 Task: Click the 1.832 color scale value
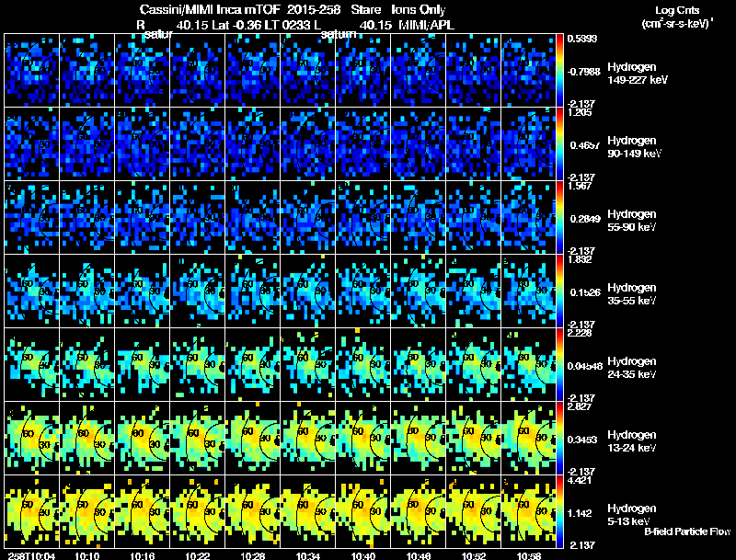point(580,260)
